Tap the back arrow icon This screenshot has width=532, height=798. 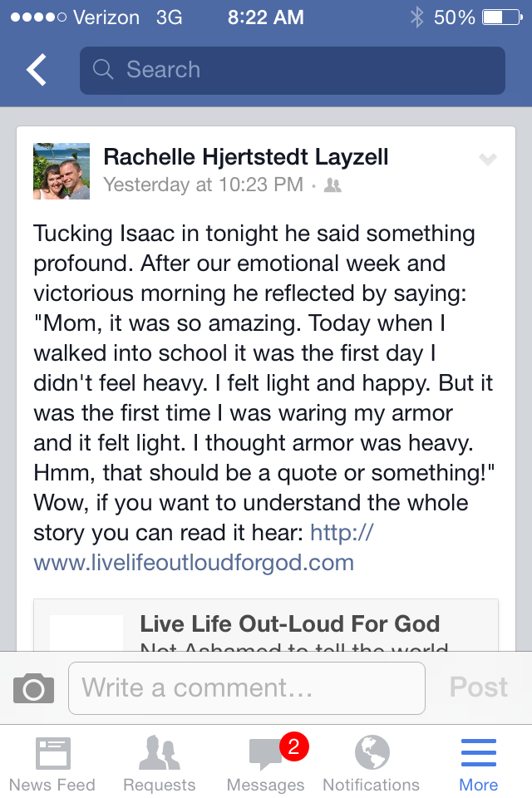[37, 71]
